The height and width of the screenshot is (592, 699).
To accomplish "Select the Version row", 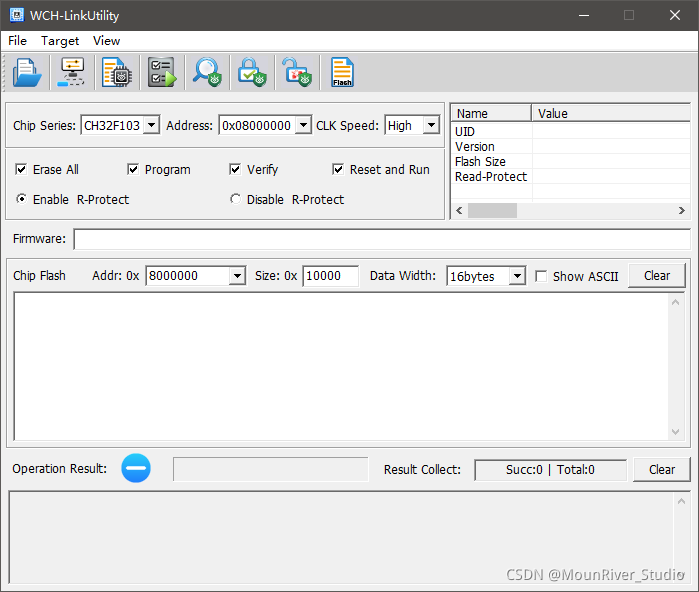I will click(571, 147).
